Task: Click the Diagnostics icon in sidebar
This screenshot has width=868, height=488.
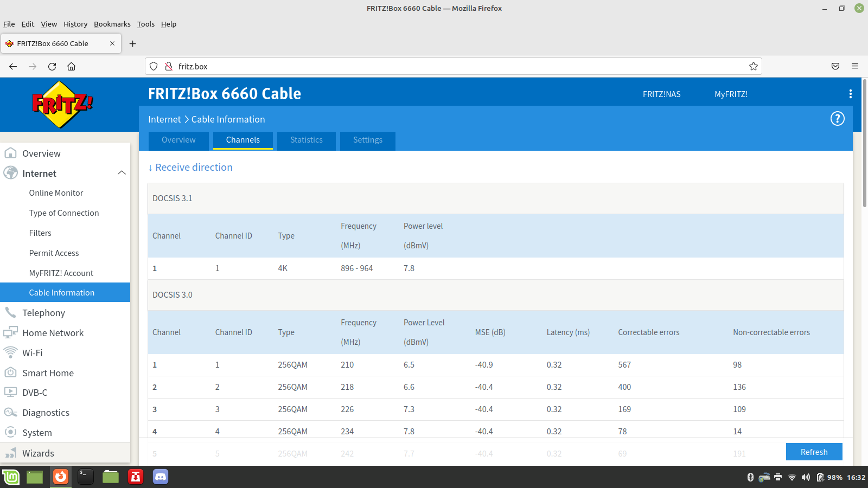Action: pos(10,413)
